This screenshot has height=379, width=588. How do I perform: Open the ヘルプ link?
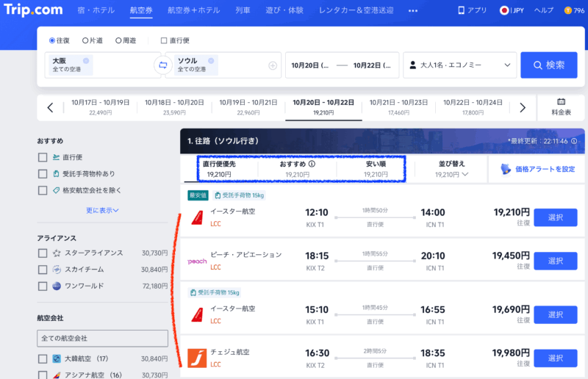pyautogui.click(x=544, y=10)
